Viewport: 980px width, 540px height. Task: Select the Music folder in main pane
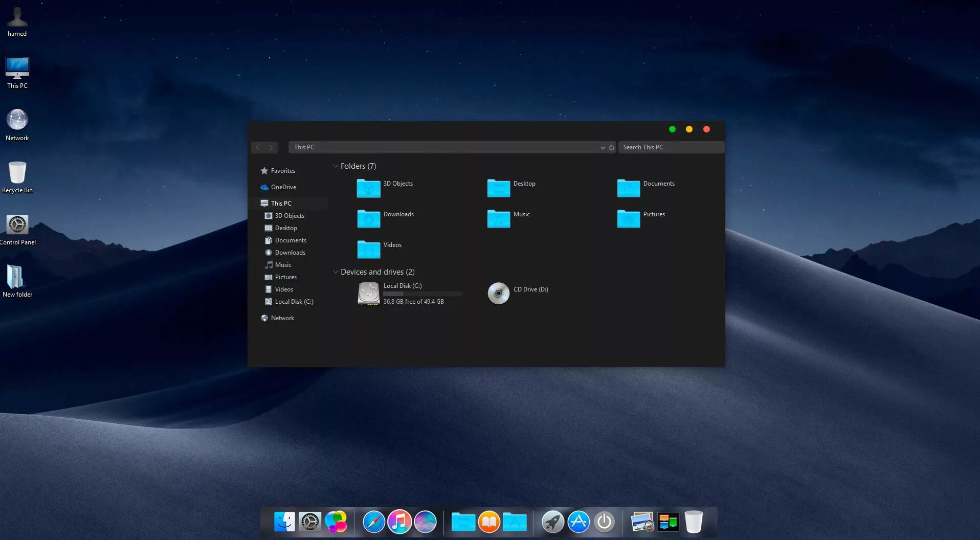[509, 219]
